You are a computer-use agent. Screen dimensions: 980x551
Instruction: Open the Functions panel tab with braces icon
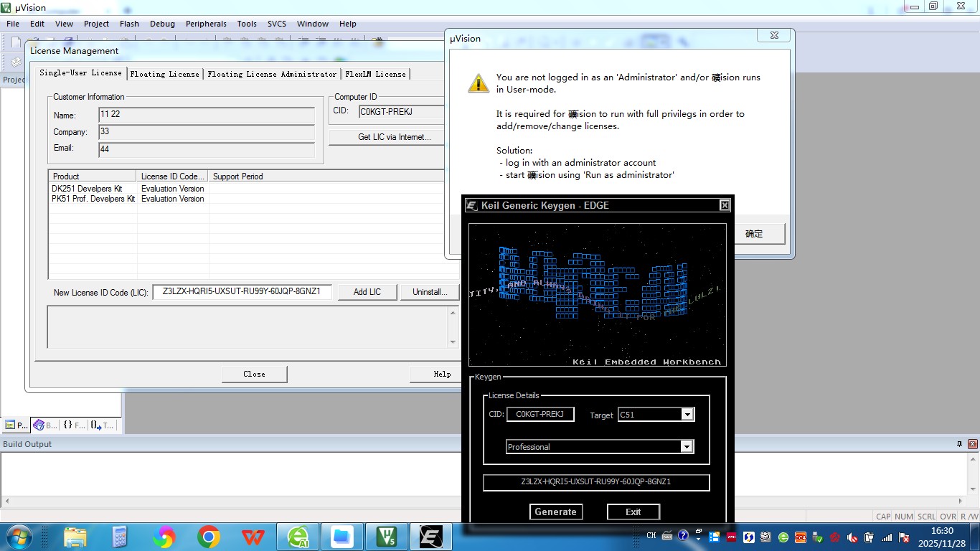[74, 425]
